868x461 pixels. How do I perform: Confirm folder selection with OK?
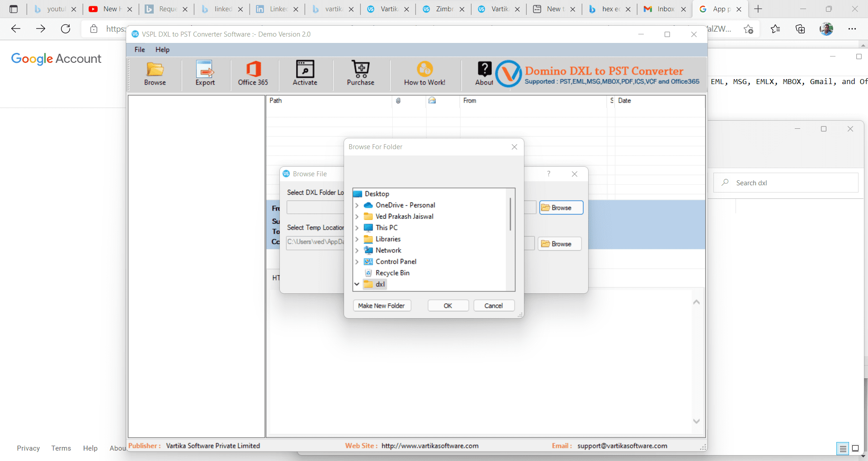click(448, 306)
